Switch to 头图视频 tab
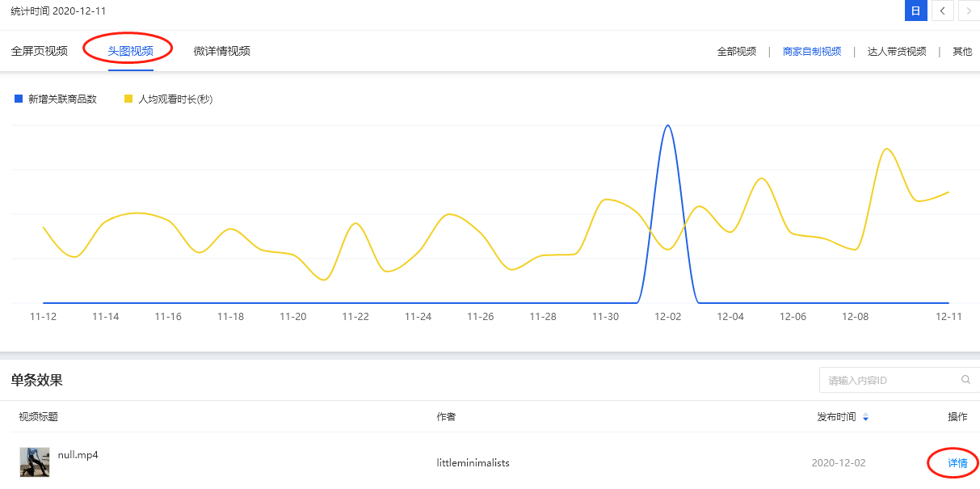The height and width of the screenshot is (489, 980). tap(131, 51)
